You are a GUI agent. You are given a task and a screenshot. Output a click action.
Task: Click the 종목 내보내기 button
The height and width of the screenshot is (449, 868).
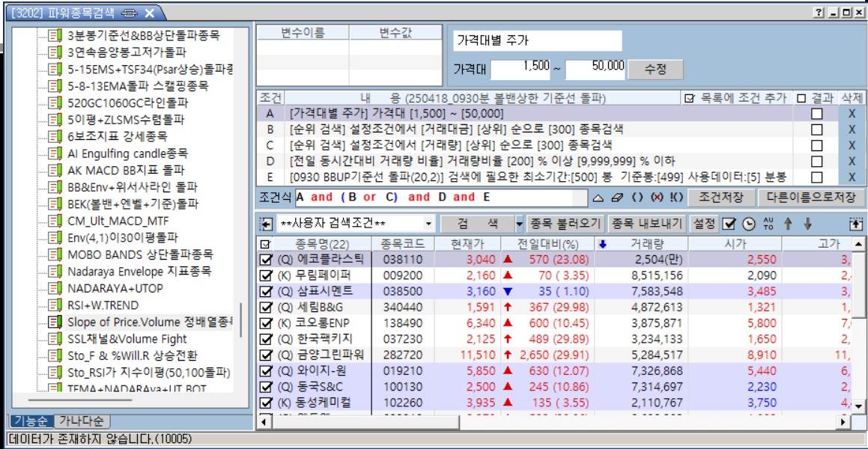[x=646, y=223]
